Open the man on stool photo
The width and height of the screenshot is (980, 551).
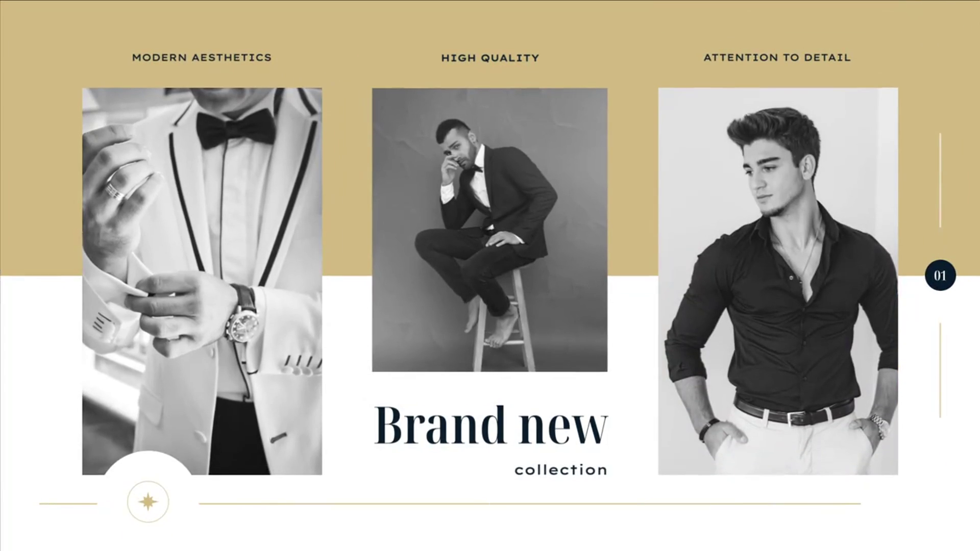(x=489, y=230)
